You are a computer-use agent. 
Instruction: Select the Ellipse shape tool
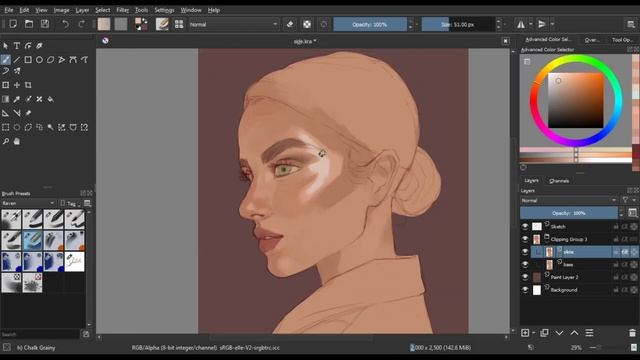(39, 60)
